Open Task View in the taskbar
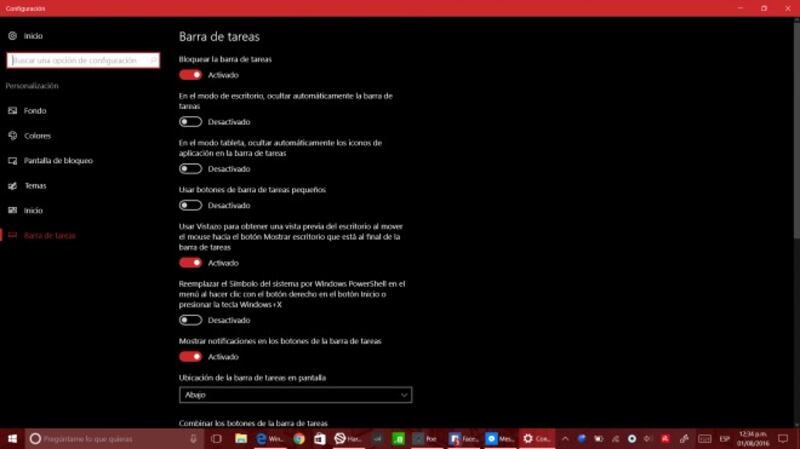The image size is (800, 449). [216, 439]
